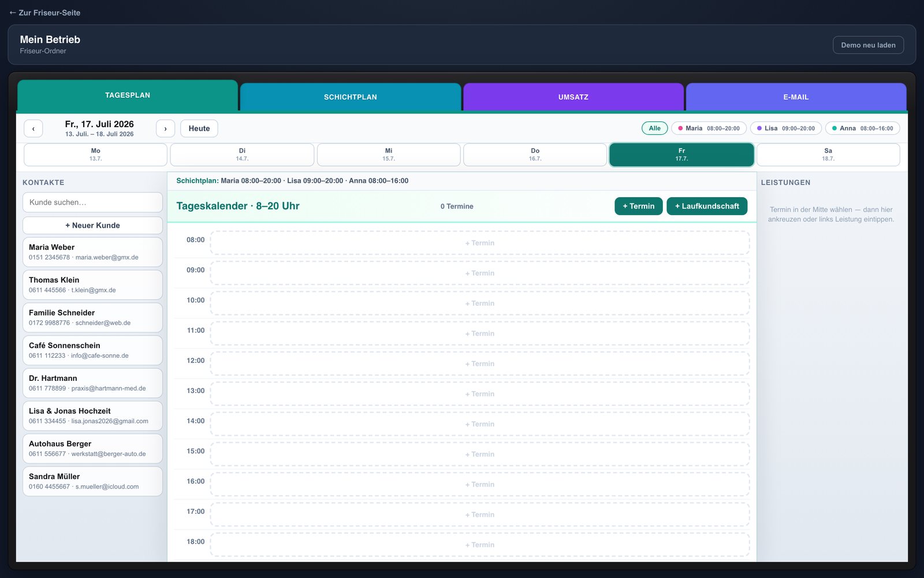This screenshot has height=578, width=924.
Task: Open contact Thomas Klein
Action: click(92, 285)
